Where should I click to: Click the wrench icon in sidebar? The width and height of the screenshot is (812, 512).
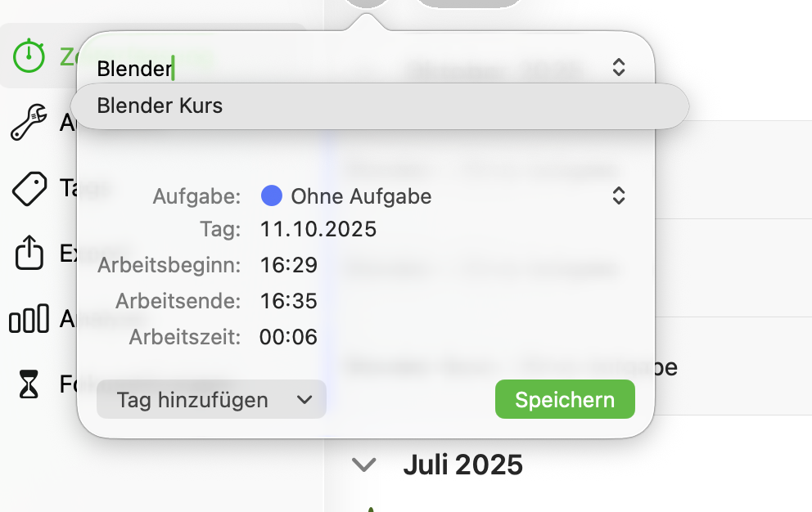(29, 123)
